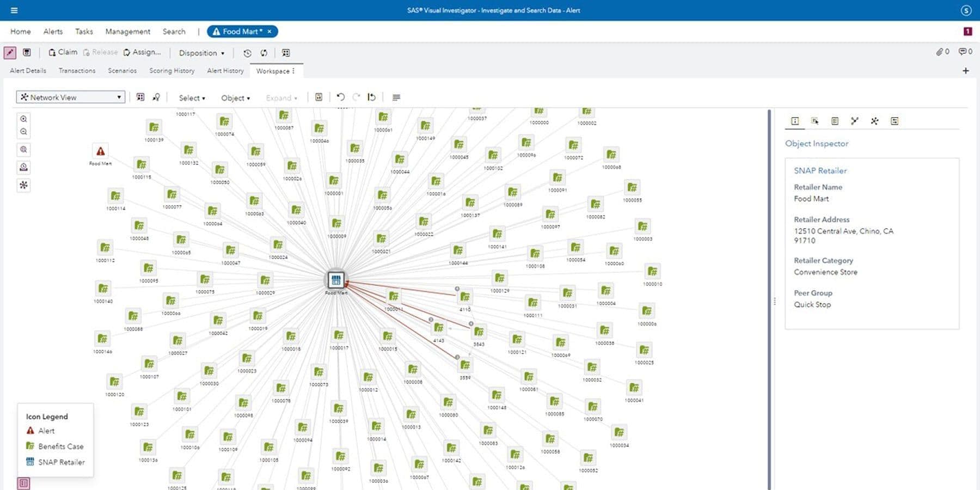Click the zoom-to-fit magnifier icon
Image resolution: width=980 pixels, height=490 pixels.
tap(23, 150)
